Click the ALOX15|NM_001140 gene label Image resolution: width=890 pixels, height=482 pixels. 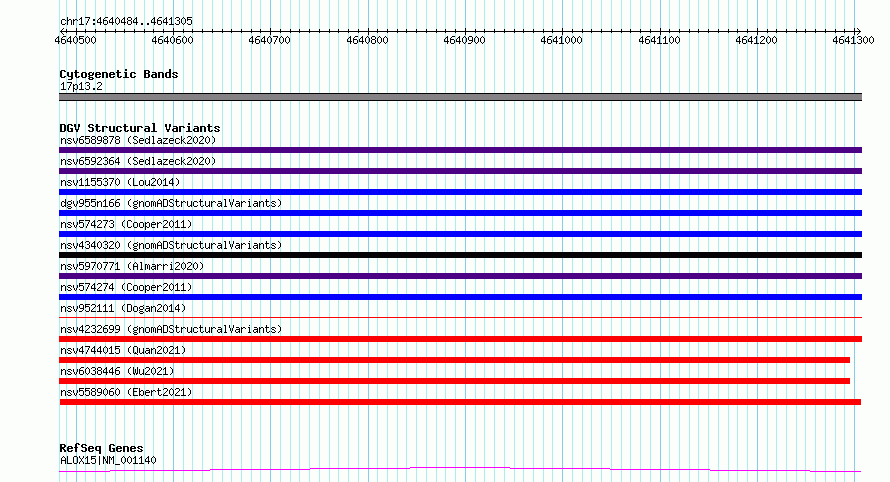(108, 460)
